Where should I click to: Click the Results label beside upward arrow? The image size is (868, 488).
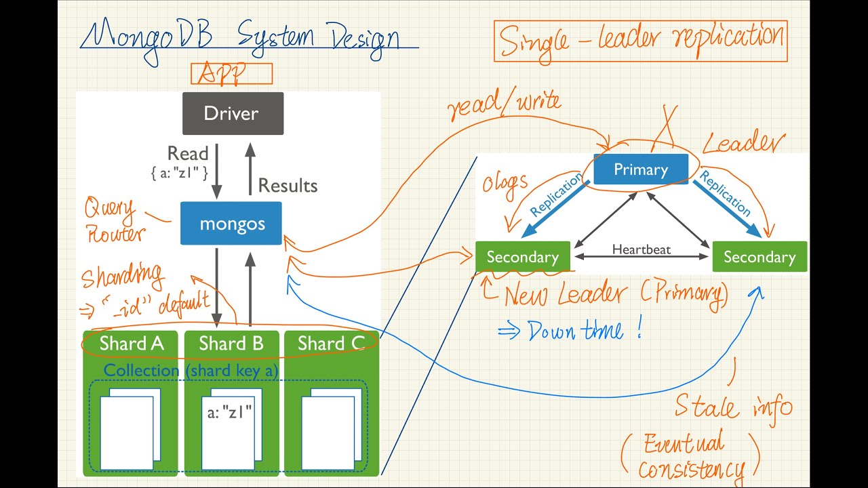coord(288,185)
